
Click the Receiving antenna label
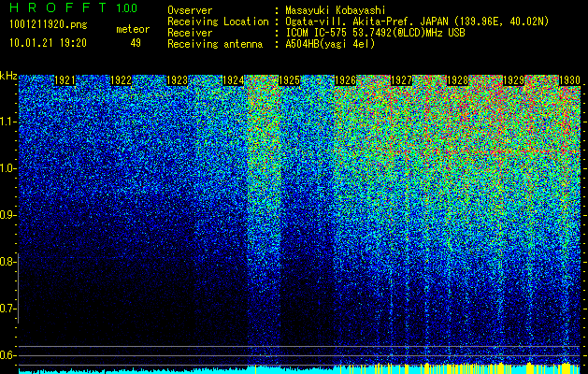coord(215,44)
